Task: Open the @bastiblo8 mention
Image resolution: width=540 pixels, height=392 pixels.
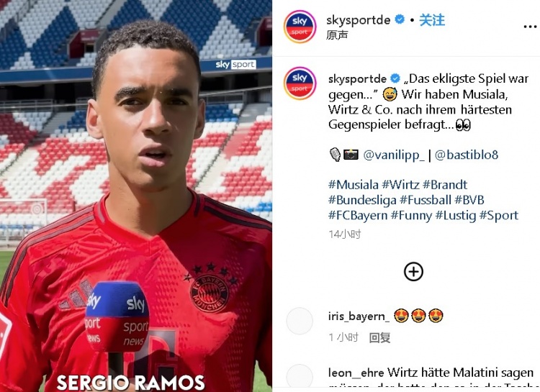Action: (x=467, y=155)
